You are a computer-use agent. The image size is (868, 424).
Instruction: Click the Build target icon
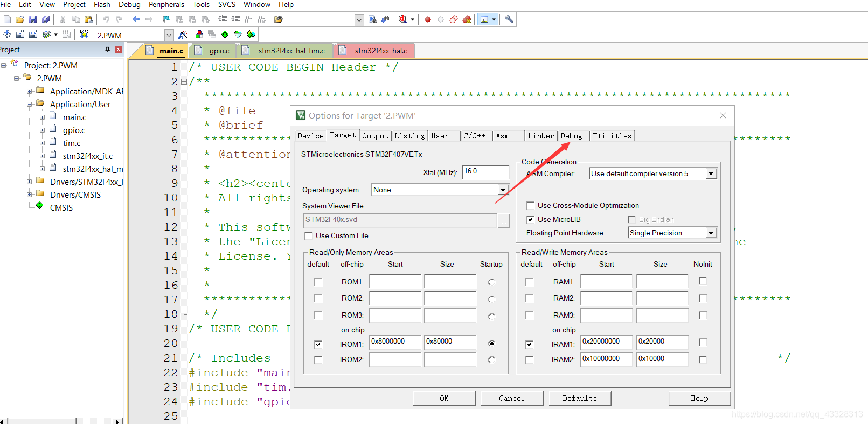point(20,34)
